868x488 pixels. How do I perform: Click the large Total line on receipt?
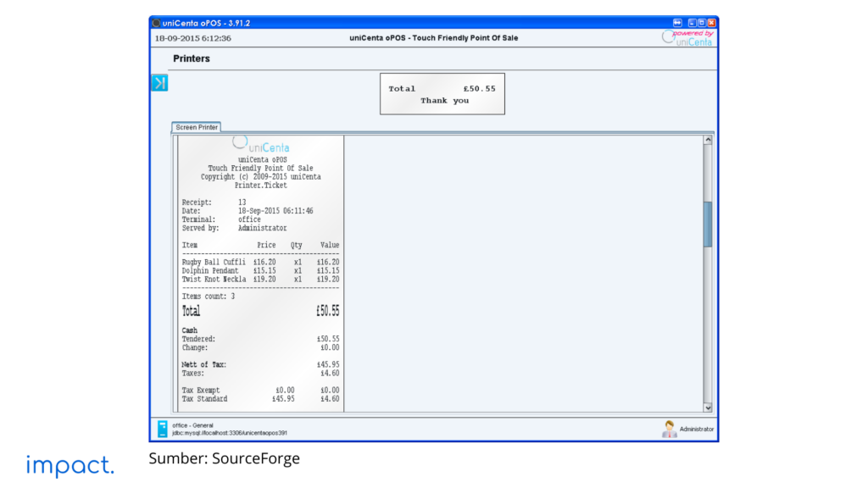coord(260,311)
